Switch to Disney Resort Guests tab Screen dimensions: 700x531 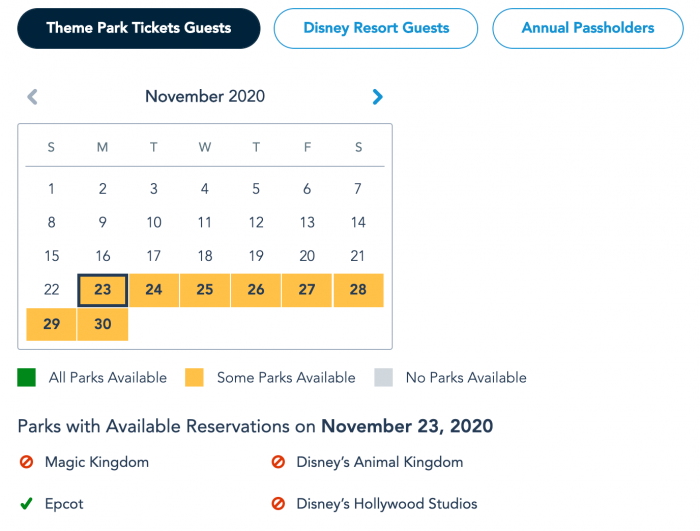click(376, 28)
